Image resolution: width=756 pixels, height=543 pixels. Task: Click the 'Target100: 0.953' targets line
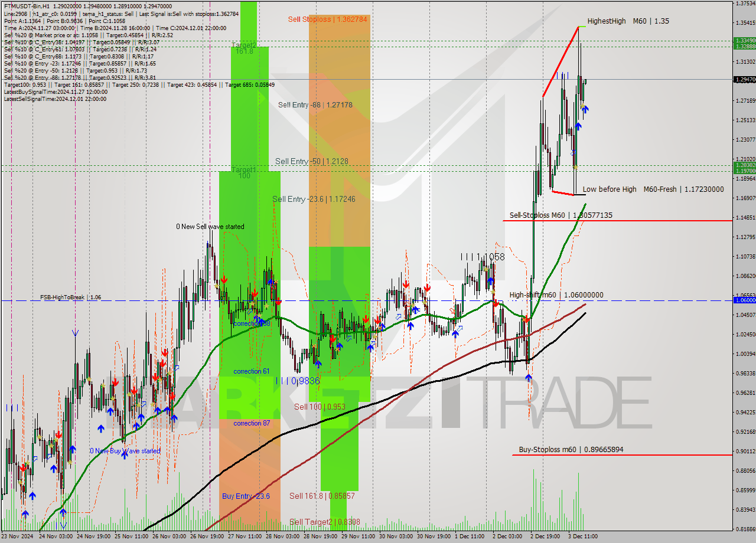pyautogui.click(x=139, y=84)
